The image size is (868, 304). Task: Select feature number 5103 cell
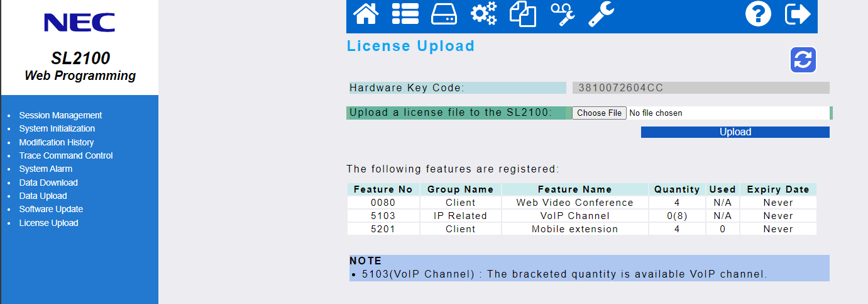click(x=383, y=216)
